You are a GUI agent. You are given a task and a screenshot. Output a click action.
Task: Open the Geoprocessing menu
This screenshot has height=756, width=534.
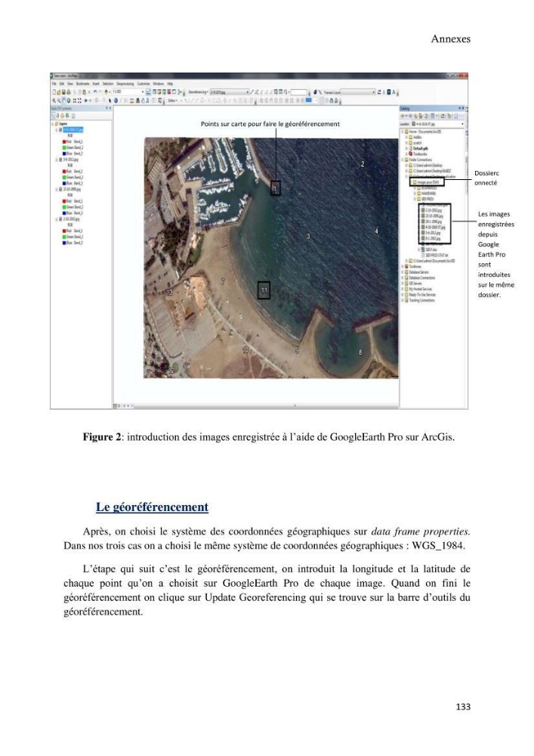(x=125, y=84)
